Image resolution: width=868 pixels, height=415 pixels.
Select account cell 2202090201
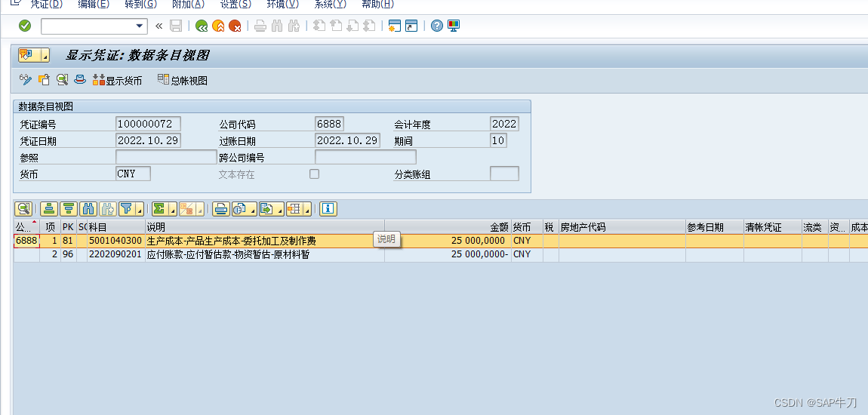click(x=115, y=254)
